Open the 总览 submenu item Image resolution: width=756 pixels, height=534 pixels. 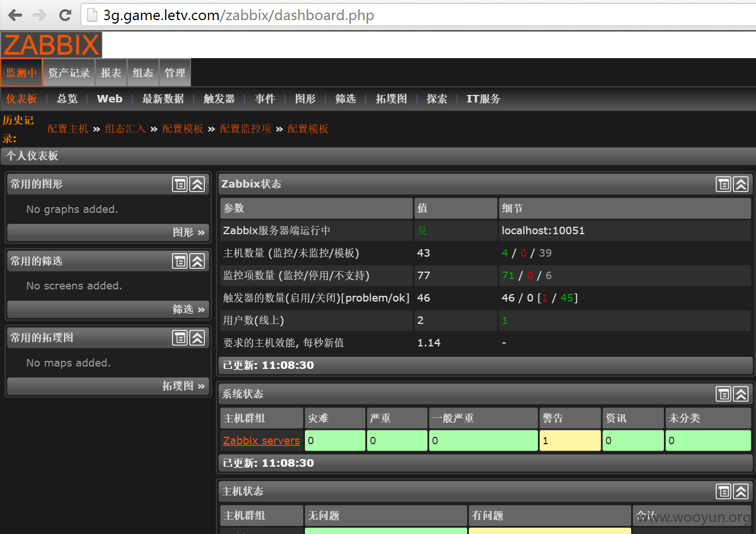(x=67, y=99)
